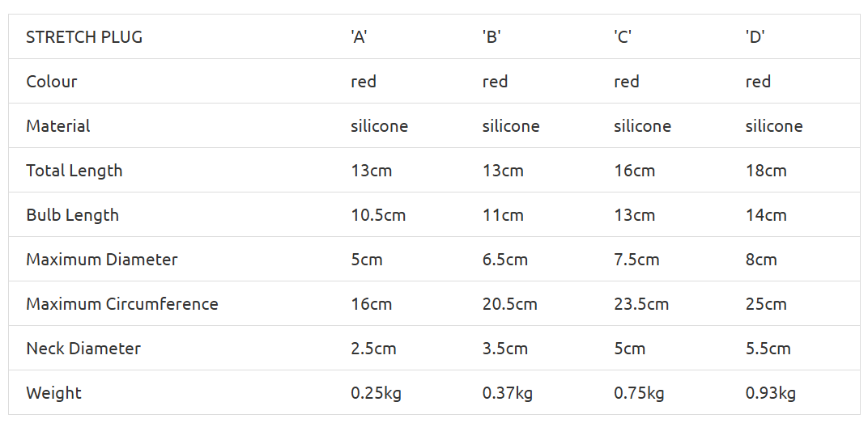The height and width of the screenshot is (423, 868).
Task: Click the Material row label
Action: (58, 126)
